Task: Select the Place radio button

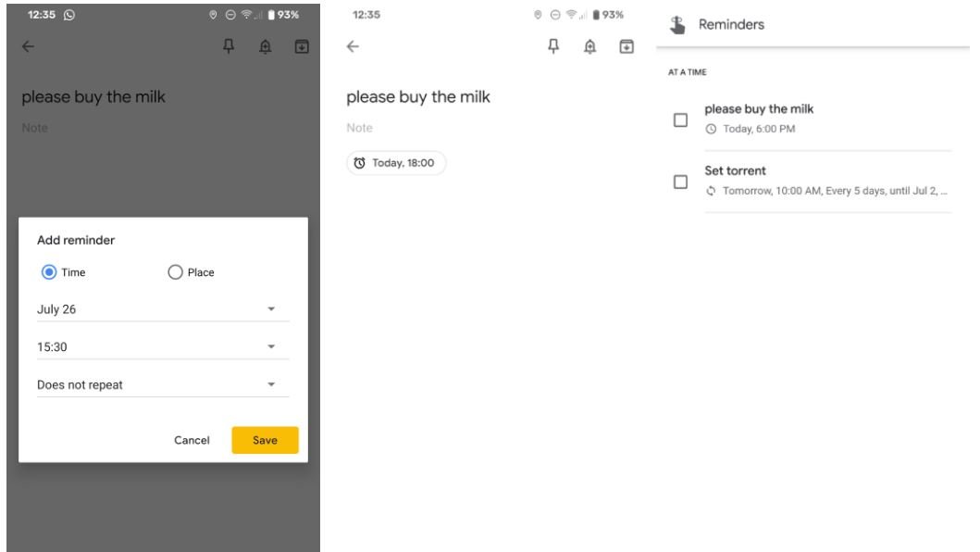Action: (x=176, y=272)
